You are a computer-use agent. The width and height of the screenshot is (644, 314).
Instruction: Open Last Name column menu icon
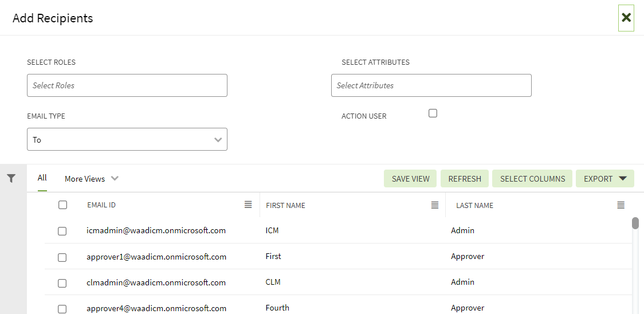tap(621, 205)
